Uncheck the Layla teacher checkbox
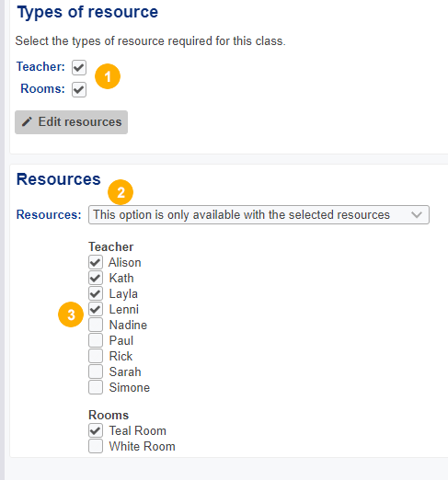Viewport: 448px width, 480px height. click(x=96, y=293)
